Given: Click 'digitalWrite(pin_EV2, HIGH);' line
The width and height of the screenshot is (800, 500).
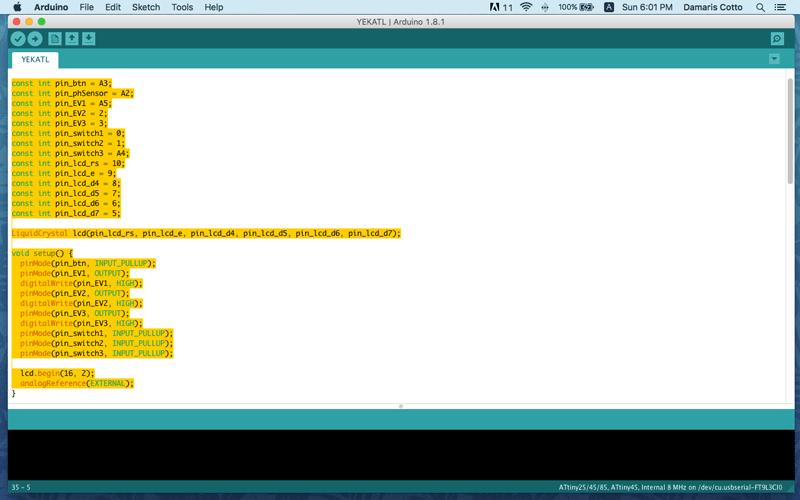Looking at the screenshot, I should (81, 303).
